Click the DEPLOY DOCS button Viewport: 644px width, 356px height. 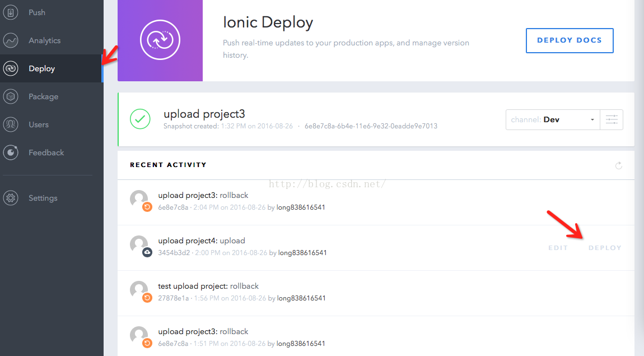pos(570,40)
